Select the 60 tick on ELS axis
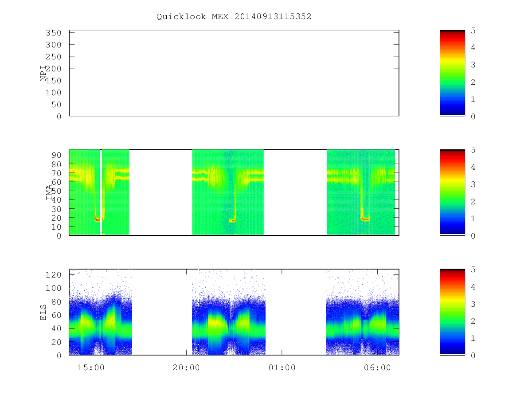This screenshot has height=399, width=532. [56, 315]
